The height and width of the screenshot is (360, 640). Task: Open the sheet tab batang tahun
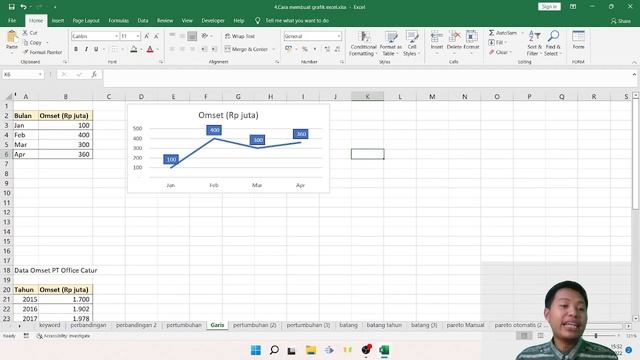pyautogui.click(x=384, y=325)
